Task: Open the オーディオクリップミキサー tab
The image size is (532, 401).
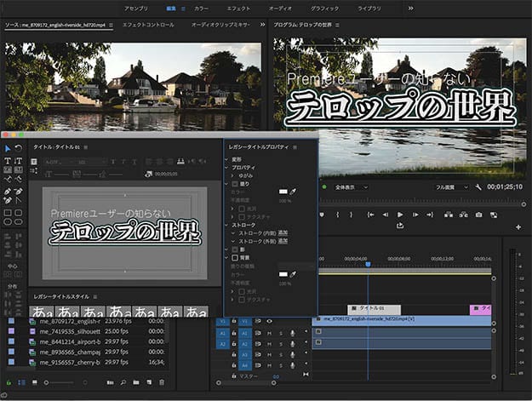Action: click(x=220, y=25)
